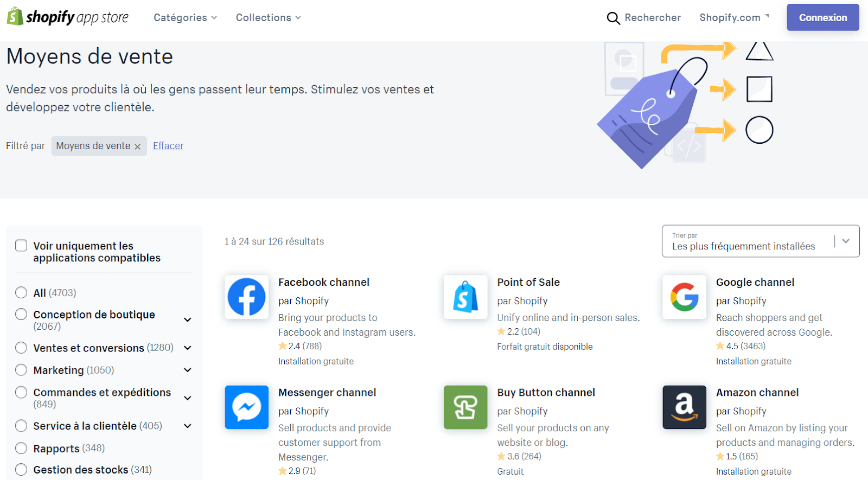Open the Facebook channel app icon
Image resolution: width=868 pixels, height=480 pixels.
click(x=246, y=297)
